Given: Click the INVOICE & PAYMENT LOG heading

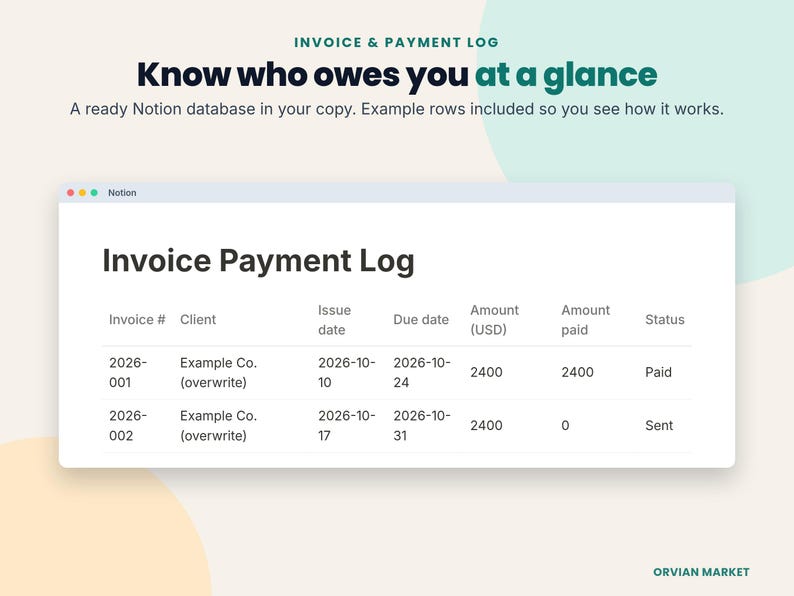Looking at the screenshot, I should pyautogui.click(x=396, y=43).
